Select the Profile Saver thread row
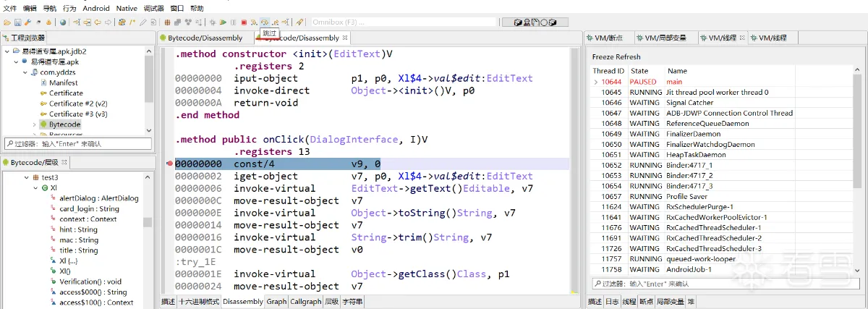The image size is (868, 309). coord(723,197)
